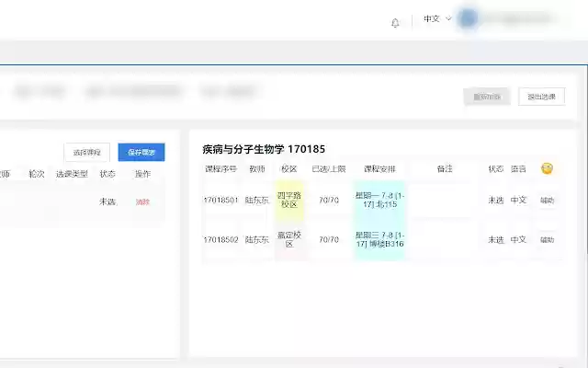Image resolution: width=588 pixels, height=368 pixels.
Task: Click 未选 status in the left panel row
Action: (x=107, y=202)
